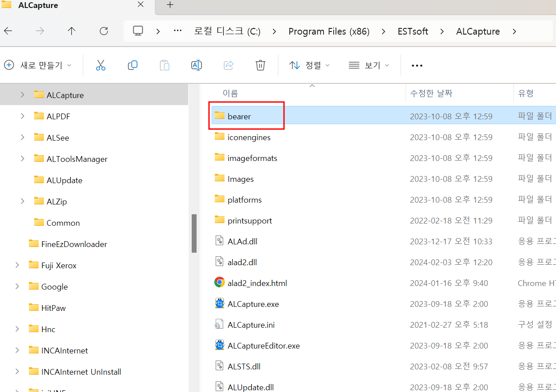
Task: Click the Delete trash icon
Action: point(260,65)
